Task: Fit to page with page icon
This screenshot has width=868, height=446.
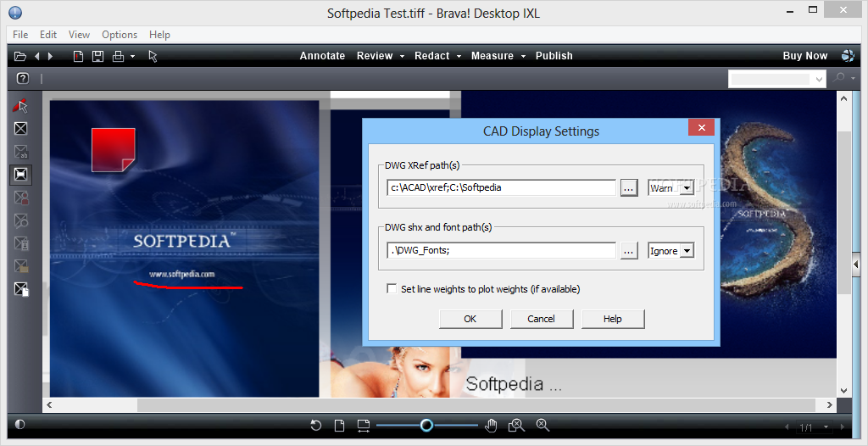Action: (x=339, y=426)
